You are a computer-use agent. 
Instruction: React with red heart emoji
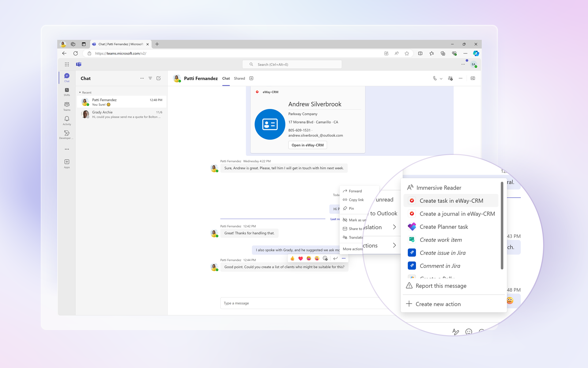click(x=301, y=259)
